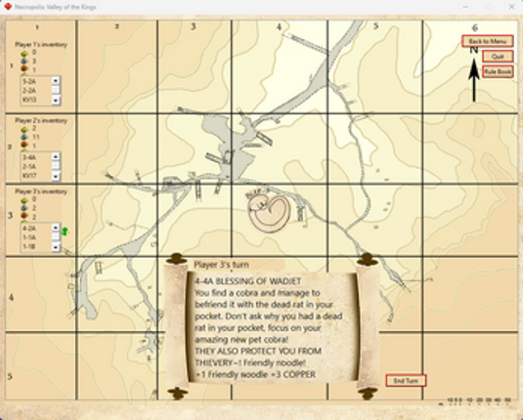Select card 2-1A in Player 2's list

click(36, 167)
